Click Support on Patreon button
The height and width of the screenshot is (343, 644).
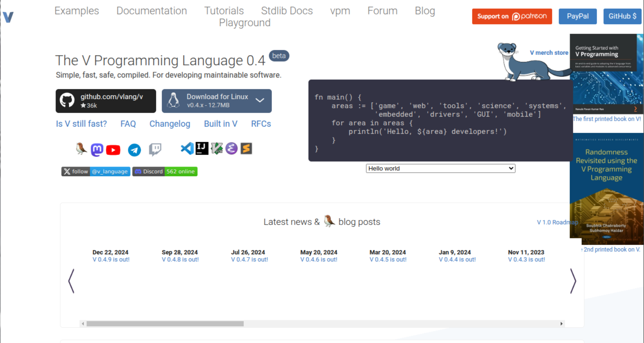coord(512,16)
